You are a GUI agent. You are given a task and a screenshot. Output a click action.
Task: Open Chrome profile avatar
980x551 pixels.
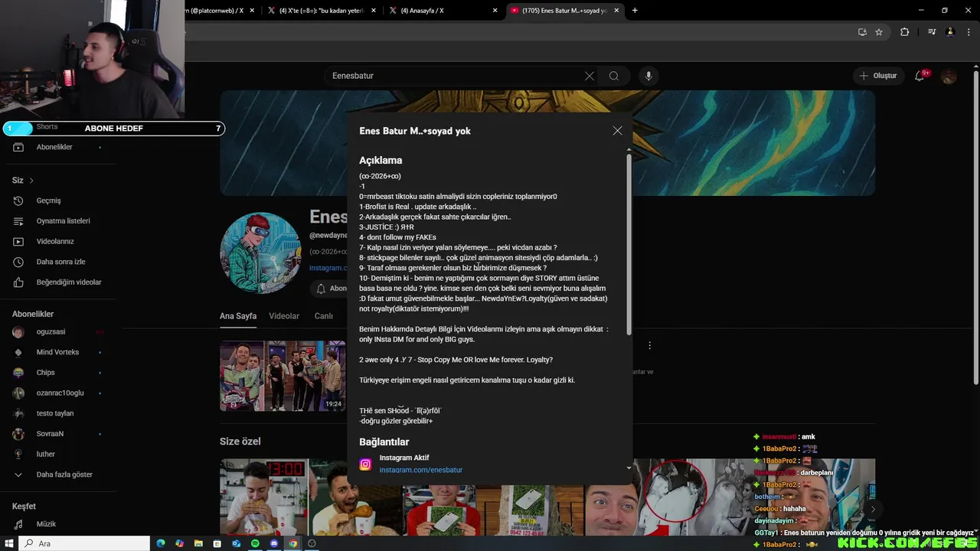[950, 32]
